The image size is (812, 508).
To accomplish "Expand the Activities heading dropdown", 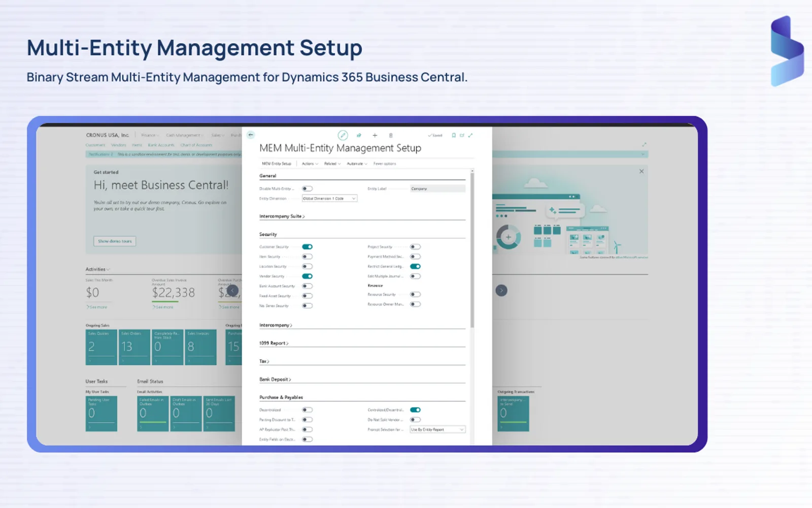I will (97, 269).
